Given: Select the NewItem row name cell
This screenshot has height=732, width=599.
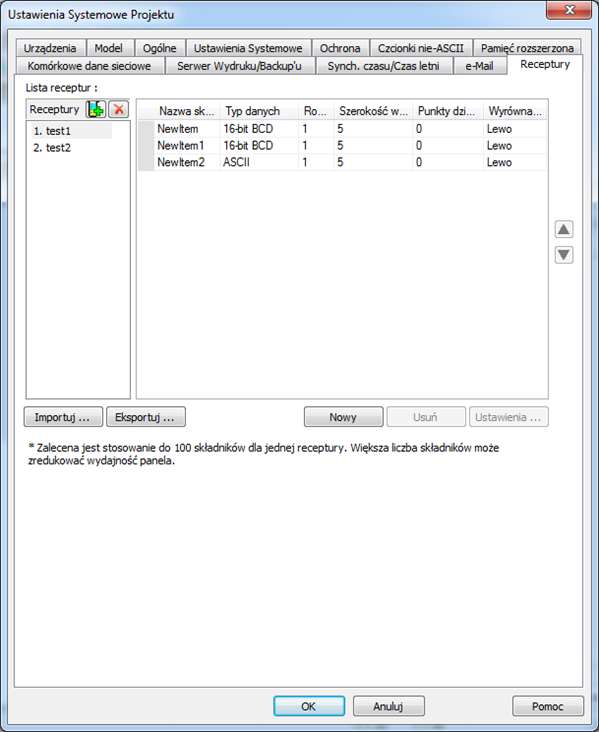Looking at the screenshot, I should pyautogui.click(x=187, y=129).
